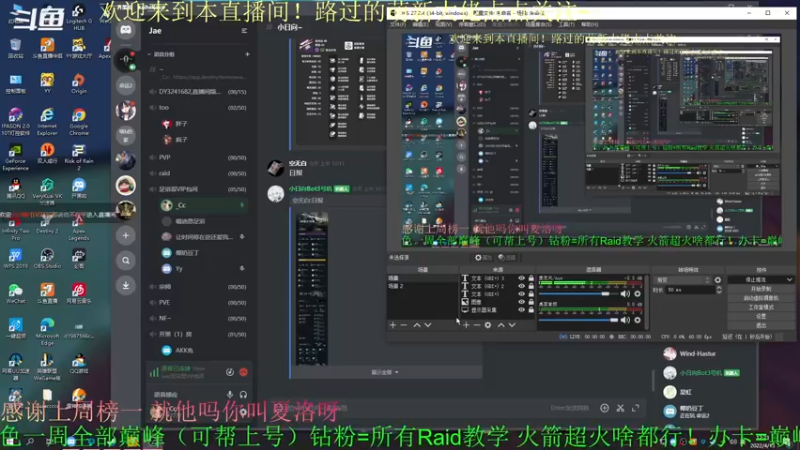Mute the desktop audio speaker icon

tap(625, 320)
